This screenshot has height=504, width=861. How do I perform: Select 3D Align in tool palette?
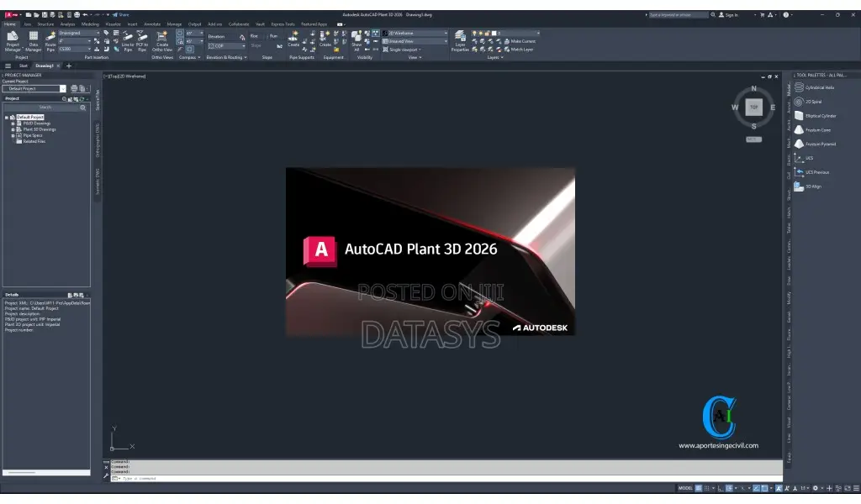[808, 186]
